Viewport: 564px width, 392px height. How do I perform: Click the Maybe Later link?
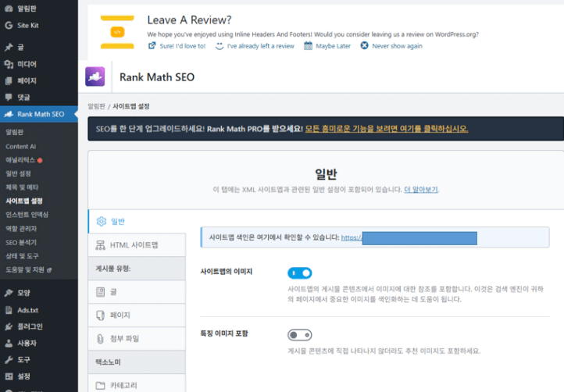333,46
